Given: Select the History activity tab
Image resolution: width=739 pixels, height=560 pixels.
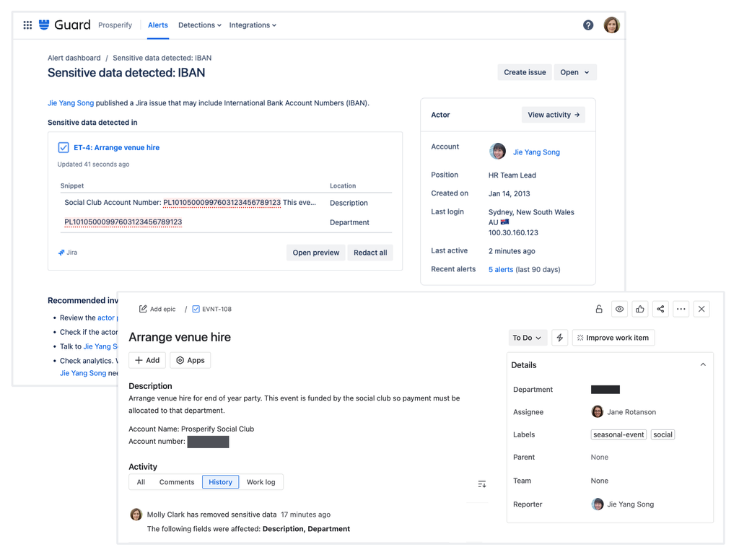Looking at the screenshot, I should 221,482.
